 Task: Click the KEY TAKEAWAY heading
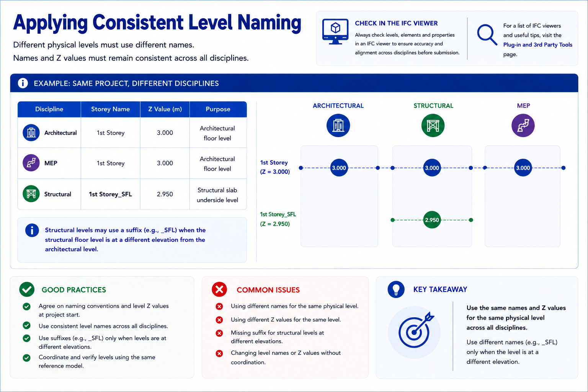coord(440,289)
